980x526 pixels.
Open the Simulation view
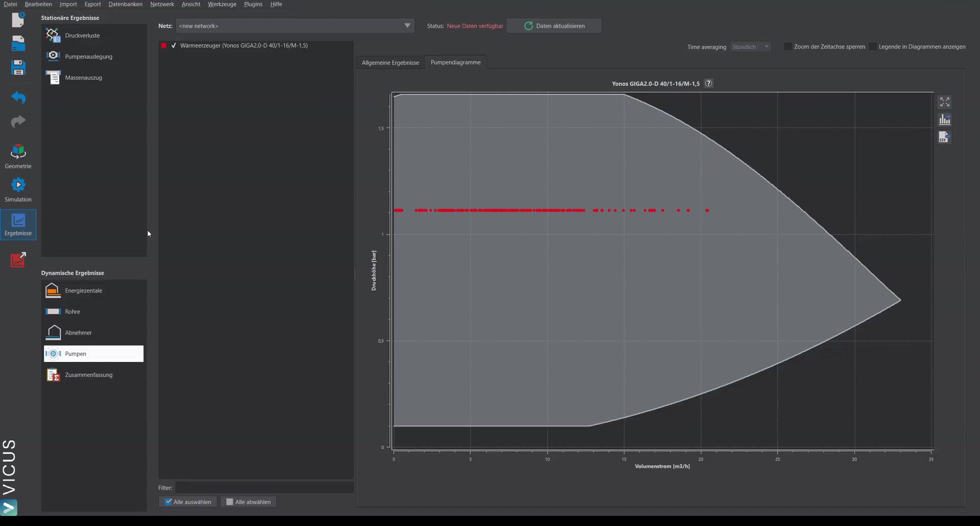click(18, 189)
